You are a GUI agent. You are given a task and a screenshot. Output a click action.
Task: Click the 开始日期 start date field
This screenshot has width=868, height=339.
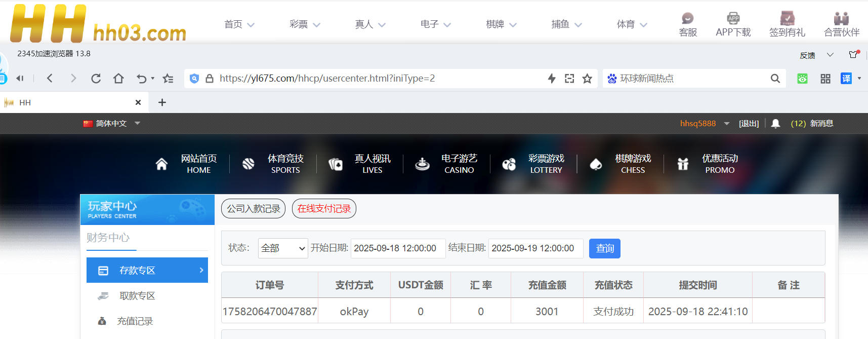tap(397, 248)
